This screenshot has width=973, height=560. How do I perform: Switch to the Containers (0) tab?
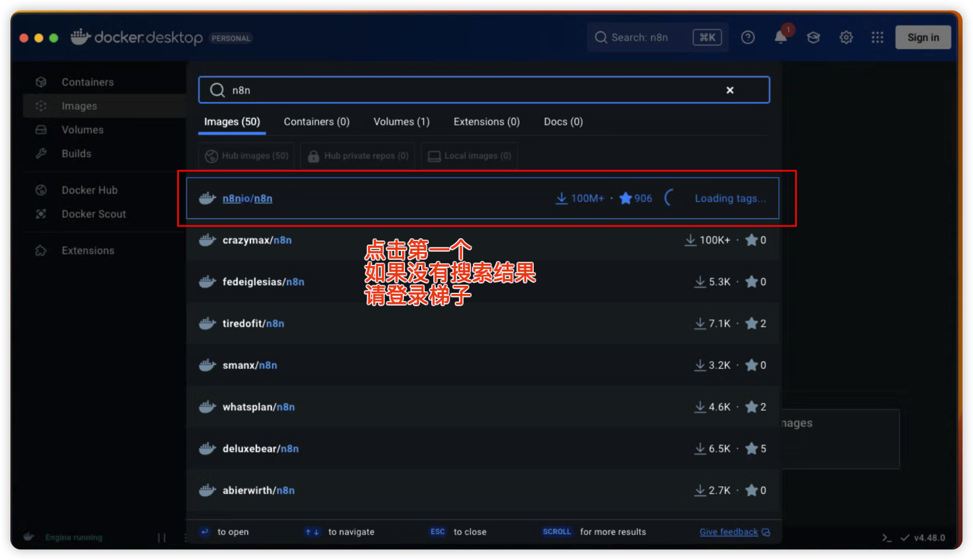click(317, 121)
